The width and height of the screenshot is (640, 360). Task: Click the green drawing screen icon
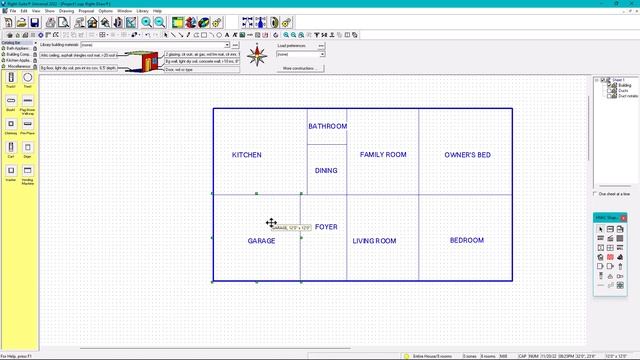pyautogui.click(x=178, y=22)
